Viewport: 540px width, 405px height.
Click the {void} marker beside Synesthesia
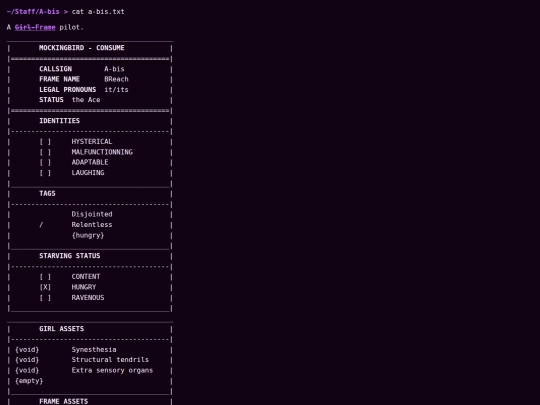pos(27,350)
